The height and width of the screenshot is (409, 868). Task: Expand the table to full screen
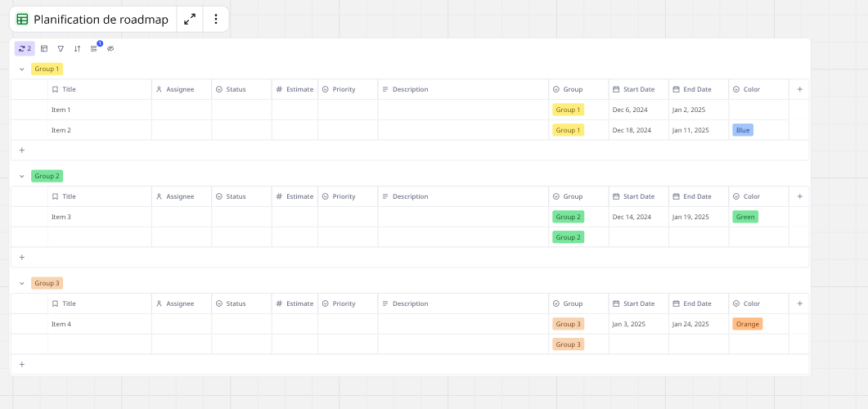(x=190, y=20)
